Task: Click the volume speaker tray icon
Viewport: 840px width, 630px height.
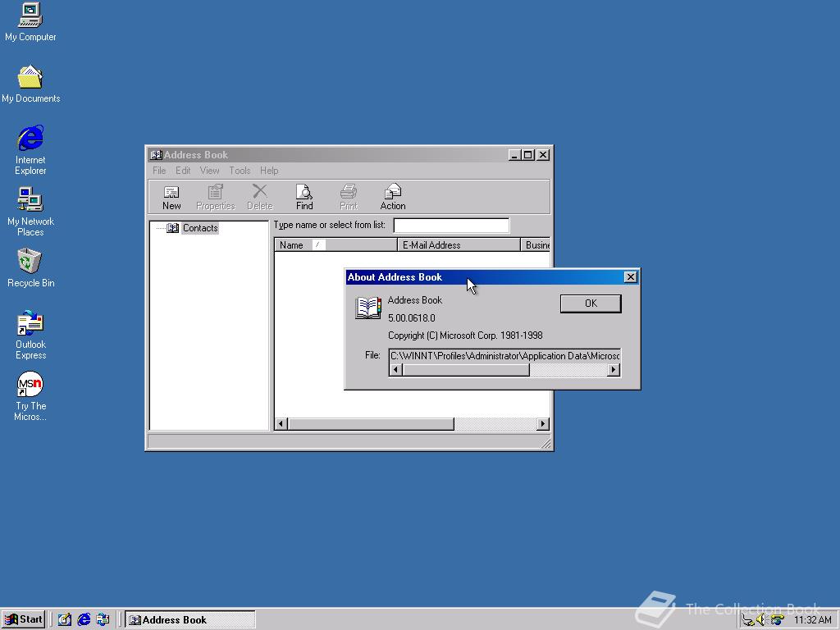Action: pyautogui.click(x=760, y=620)
